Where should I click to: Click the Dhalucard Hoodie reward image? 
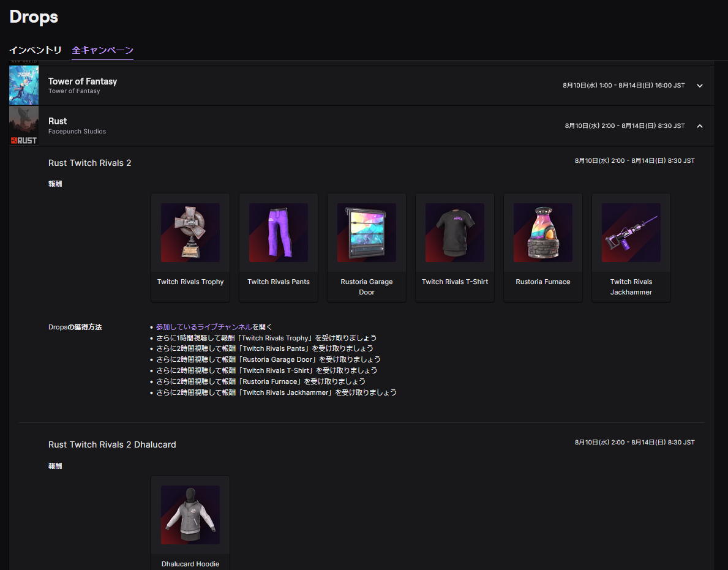[190, 515]
